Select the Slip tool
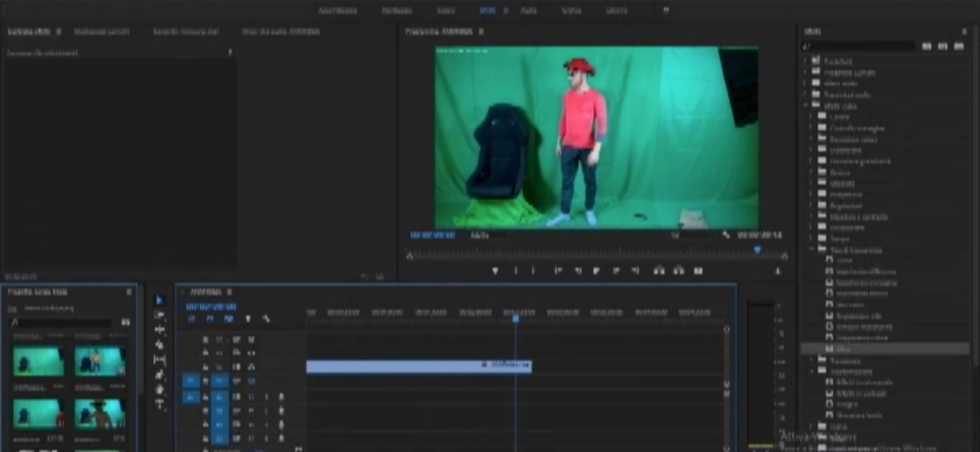 (x=159, y=359)
